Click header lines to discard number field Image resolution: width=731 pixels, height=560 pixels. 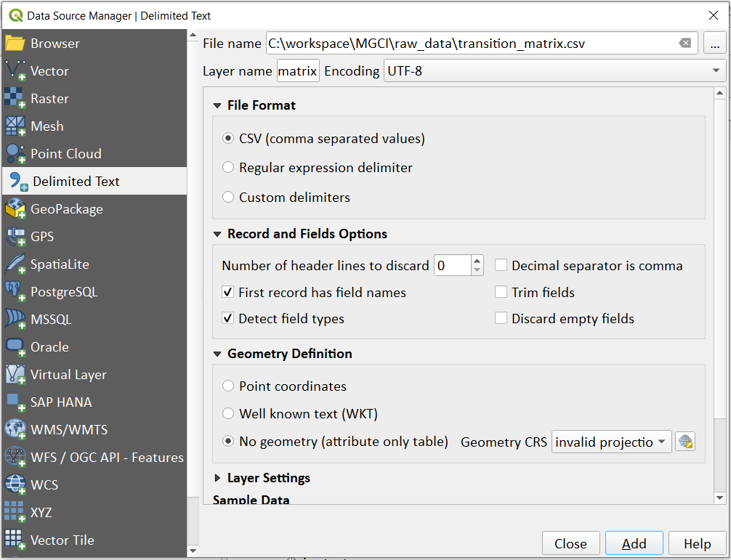click(452, 266)
